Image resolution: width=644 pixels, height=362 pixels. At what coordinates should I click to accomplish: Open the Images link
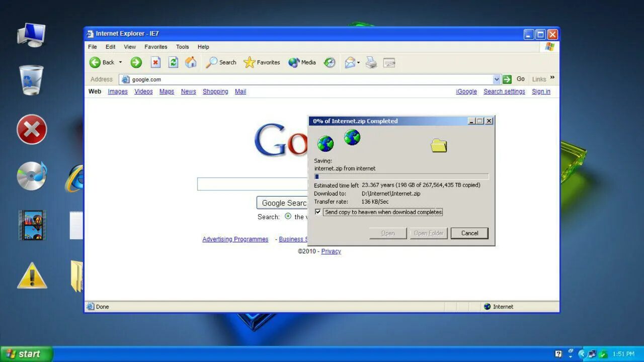pos(118,92)
